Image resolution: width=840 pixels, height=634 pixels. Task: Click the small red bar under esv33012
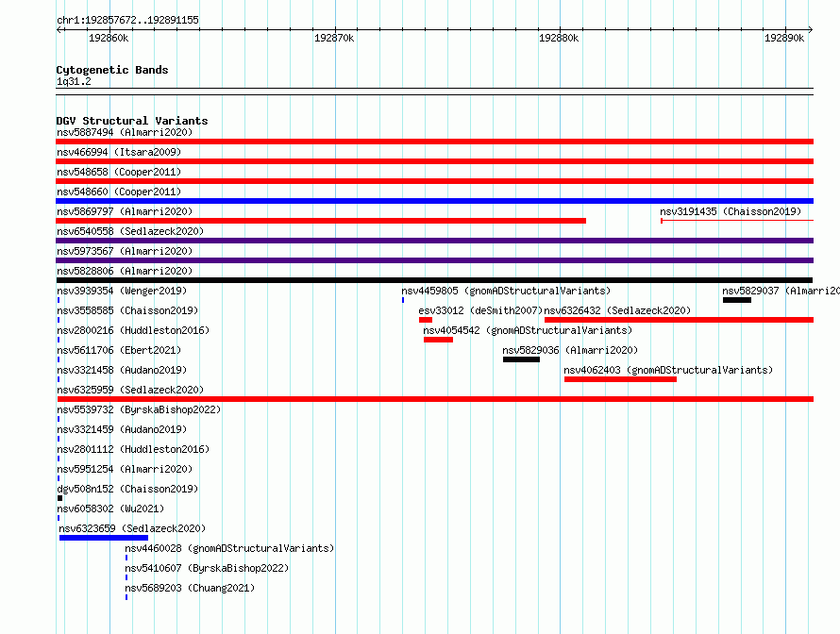[x=426, y=320]
